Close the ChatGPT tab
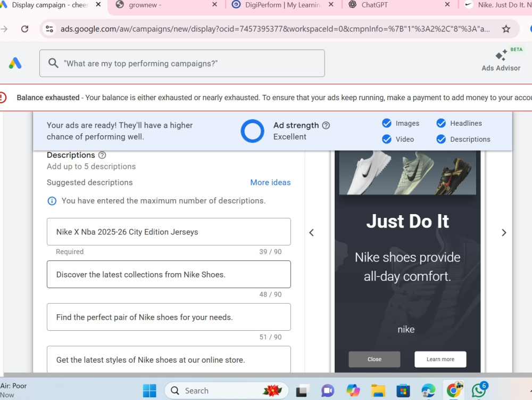 coord(447,5)
